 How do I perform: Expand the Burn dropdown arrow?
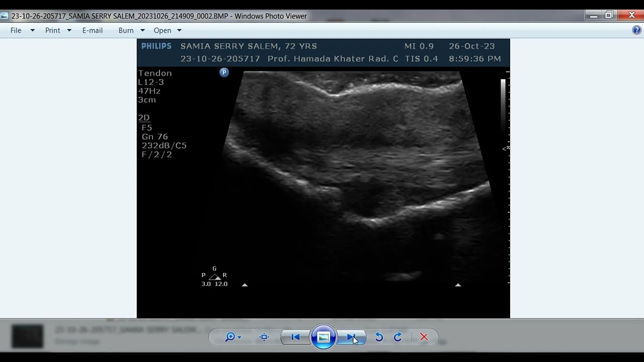[142, 30]
